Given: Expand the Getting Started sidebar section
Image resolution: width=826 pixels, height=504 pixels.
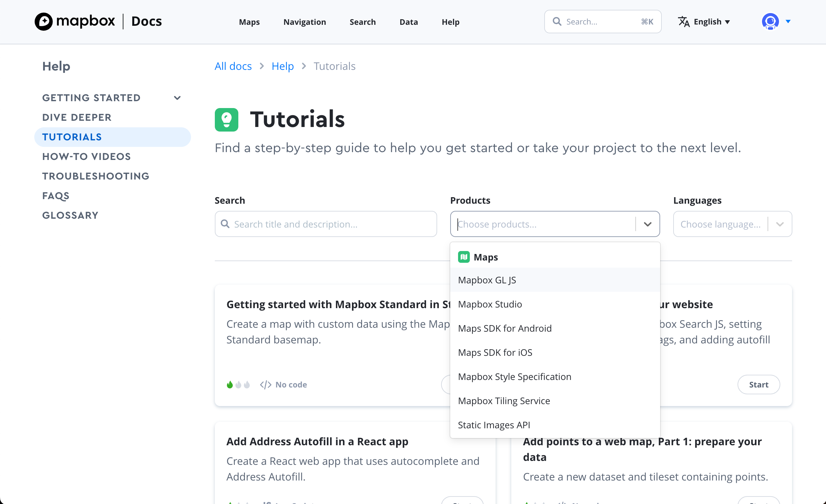Looking at the screenshot, I should 177,98.
